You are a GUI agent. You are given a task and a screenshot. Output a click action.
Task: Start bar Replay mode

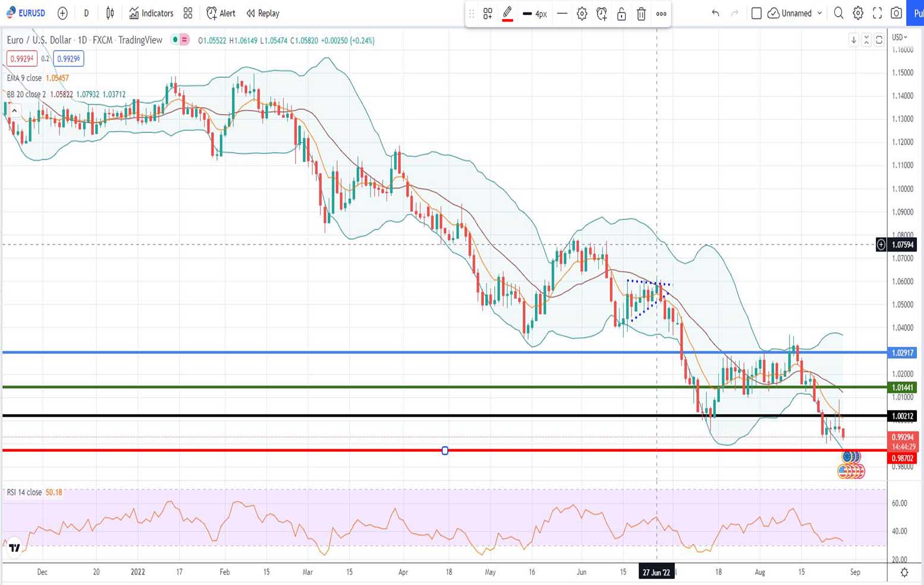(263, 13)
